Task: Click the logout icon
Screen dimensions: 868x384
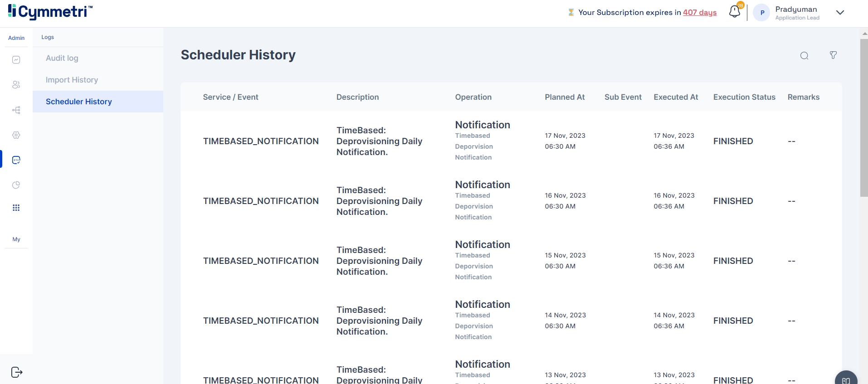Action: coord(17,372)
